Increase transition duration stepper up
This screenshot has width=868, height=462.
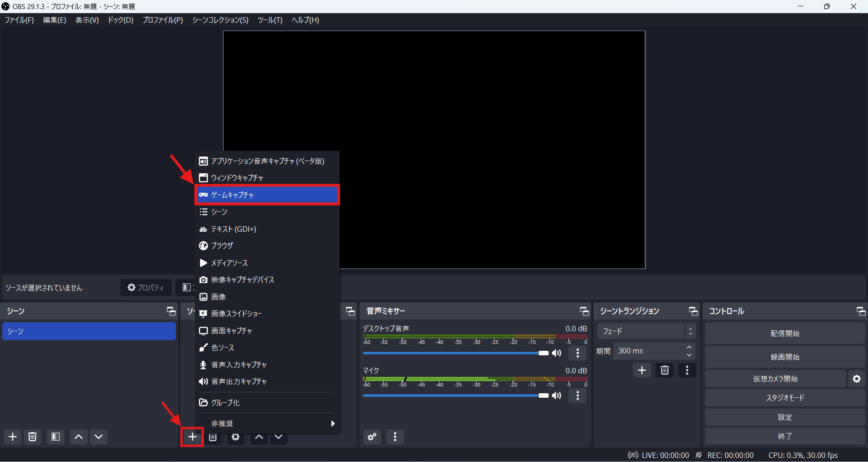689,347
